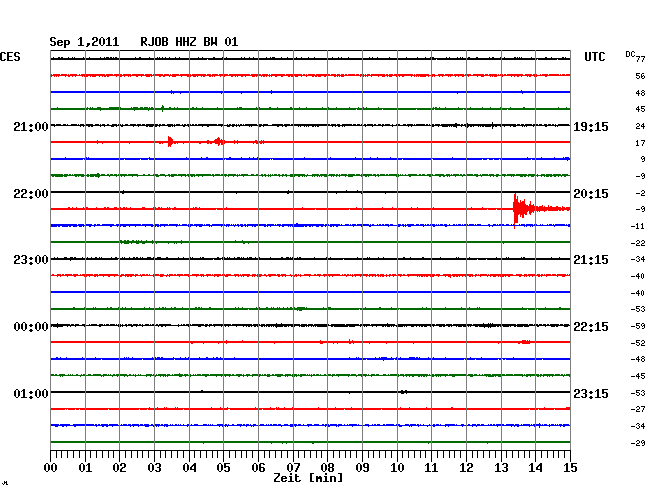Click the DC offset value '-27'
The height and width of the screenshot is (494, 650).
click(x=638, y=409)
